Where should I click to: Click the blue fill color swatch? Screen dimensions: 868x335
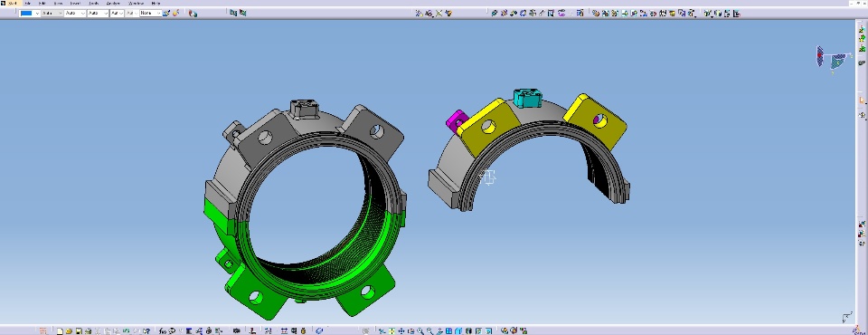[x=26, y=14]
